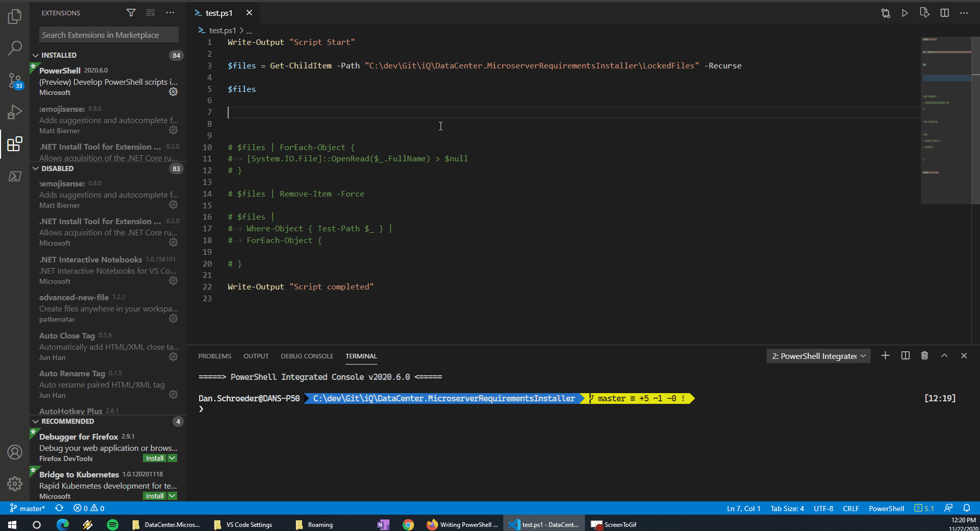980x531 pixels.
Task: Open the terminal selector dropdown
Action: pyautogui.click(x=818, y=356)
